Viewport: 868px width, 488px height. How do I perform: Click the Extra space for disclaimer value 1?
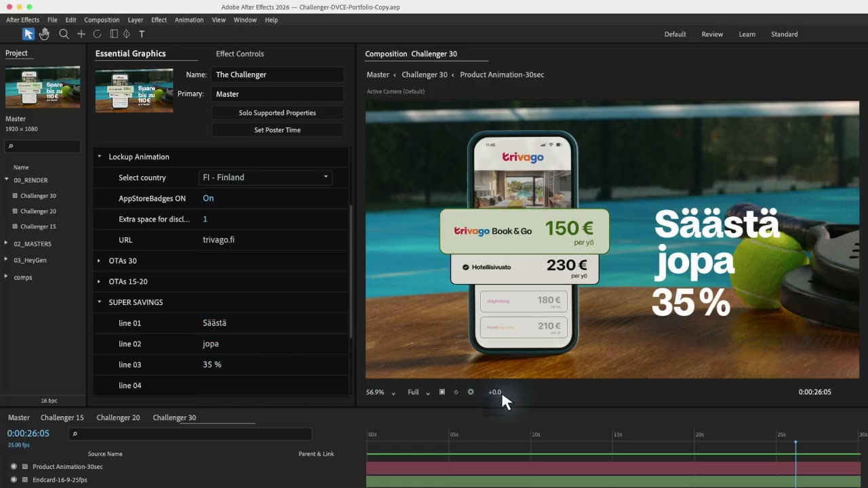pyautogui.click(x=205, y=220)
